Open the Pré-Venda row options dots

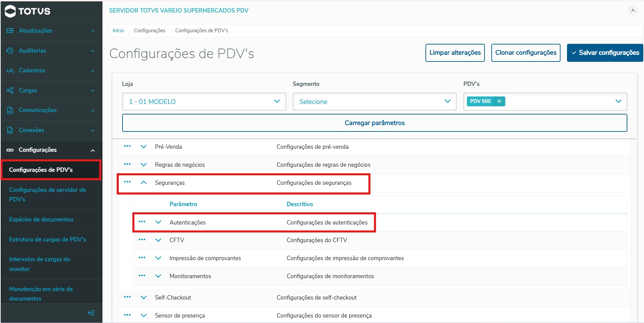coord(127,146)
